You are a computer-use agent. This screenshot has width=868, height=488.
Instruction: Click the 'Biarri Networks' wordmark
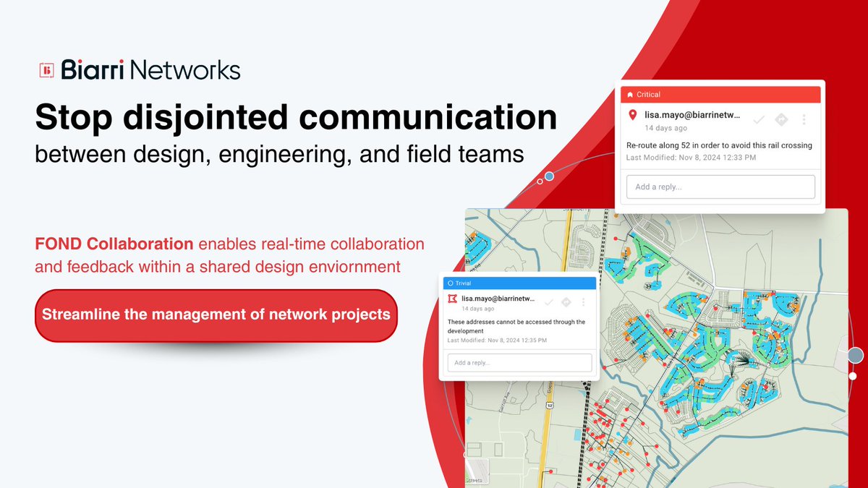pos(150,70)
